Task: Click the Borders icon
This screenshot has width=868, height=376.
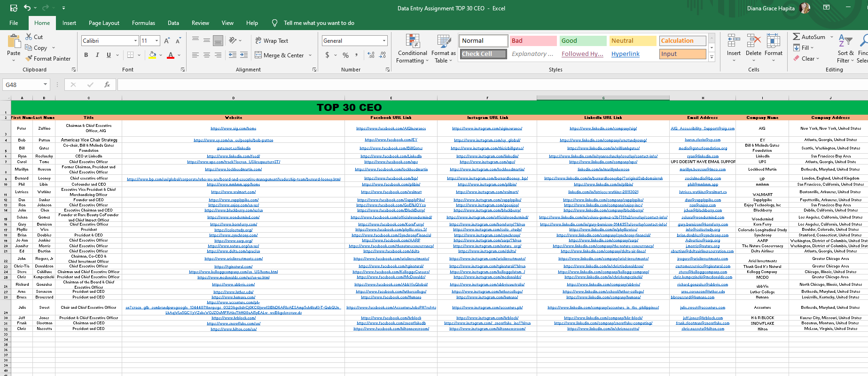Action: (x=130, y=55)
